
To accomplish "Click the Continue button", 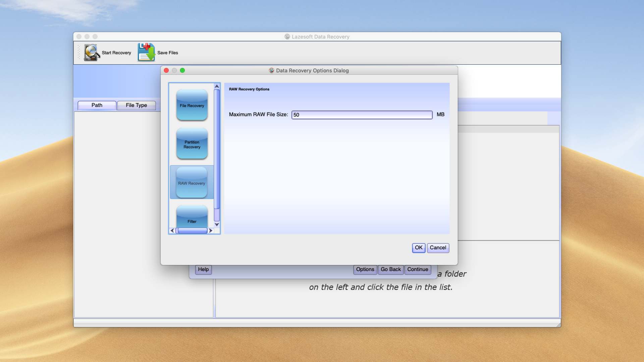I will [x=418, y=269].
